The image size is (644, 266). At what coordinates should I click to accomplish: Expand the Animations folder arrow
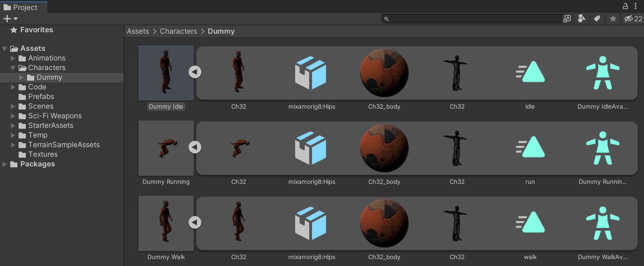tap(13, 58)
